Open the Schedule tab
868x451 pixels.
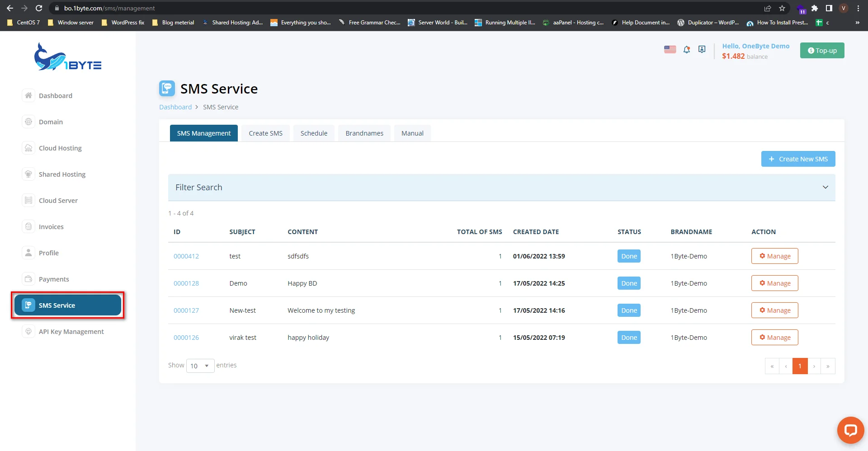tap(314, 133)
